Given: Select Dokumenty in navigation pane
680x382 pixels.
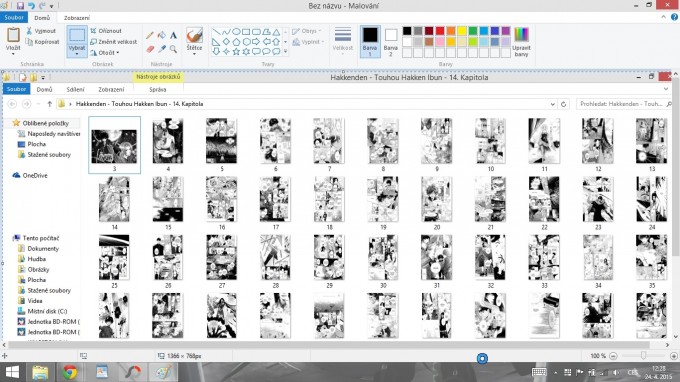Looking at the screenshot, I should click(x=42, y=249).
